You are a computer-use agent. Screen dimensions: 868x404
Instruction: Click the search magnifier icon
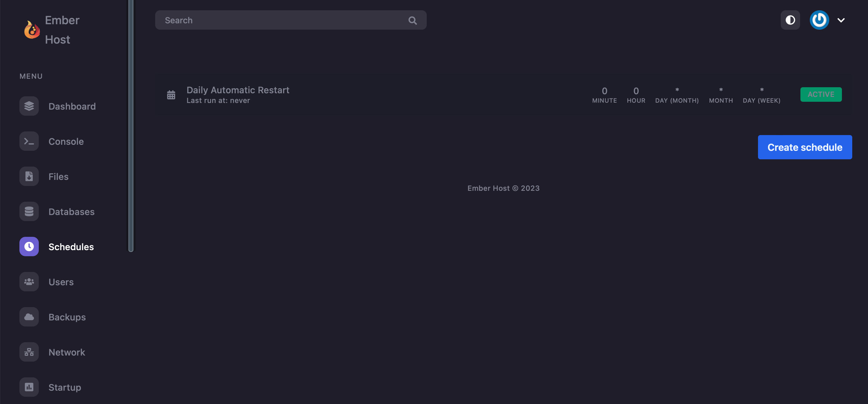(412, 21)
